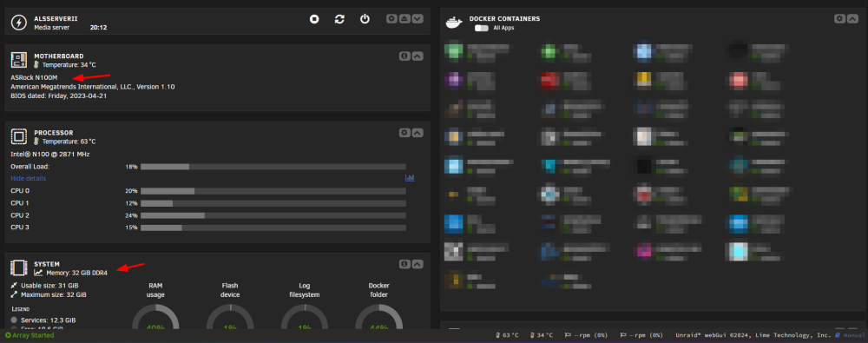Click the Flash device donut chart
The width and height of the screenshot is (868, 343).
(230, 316)
